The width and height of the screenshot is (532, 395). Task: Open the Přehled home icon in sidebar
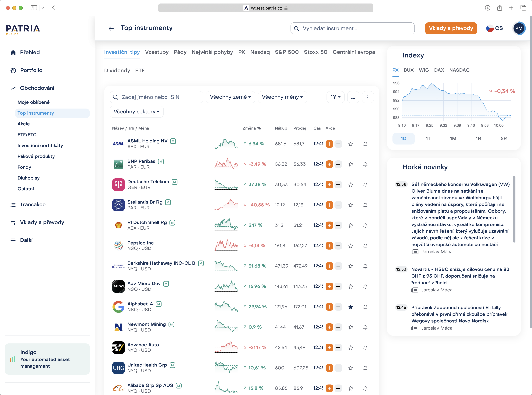click(13, 52)
